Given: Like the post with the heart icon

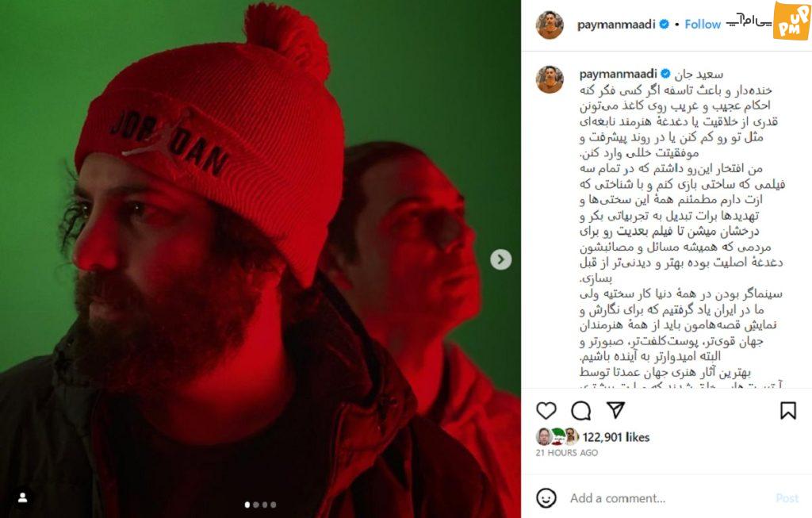Looking at the screenshot, I should click(x=546, y=411).
